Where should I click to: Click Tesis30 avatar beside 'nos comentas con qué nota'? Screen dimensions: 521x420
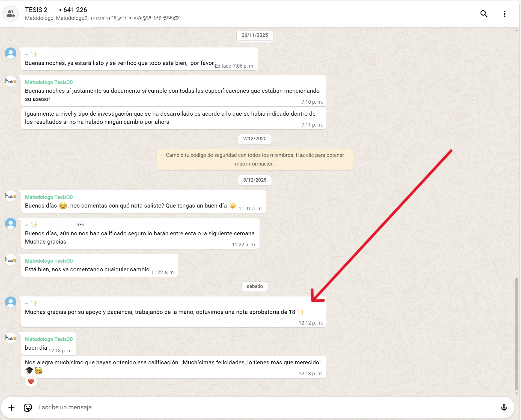tap(11, 196)
